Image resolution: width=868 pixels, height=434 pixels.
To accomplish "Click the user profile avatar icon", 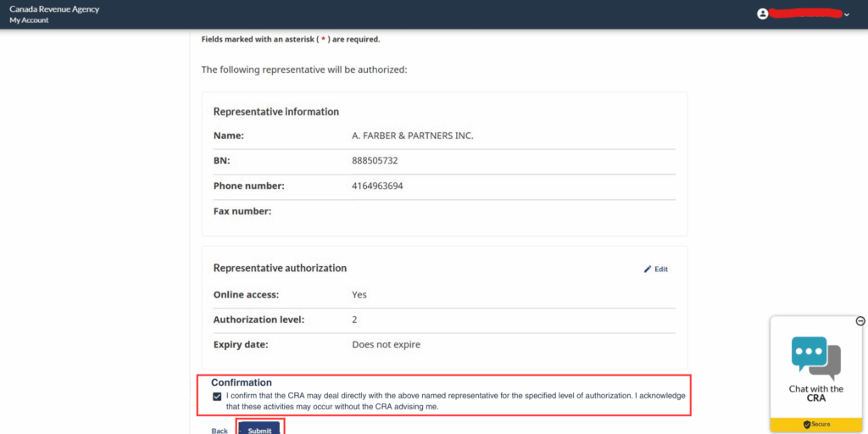I will point(763,14).
